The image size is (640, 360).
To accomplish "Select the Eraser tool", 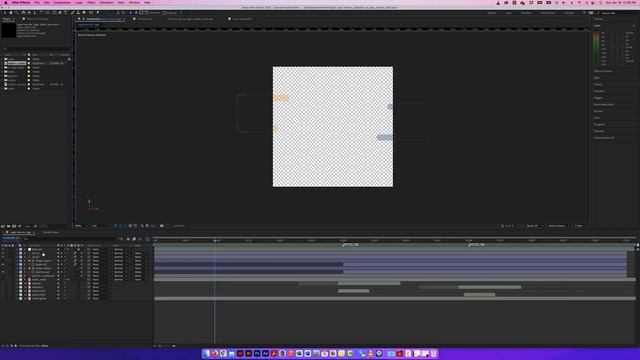I will pos(84,13).
